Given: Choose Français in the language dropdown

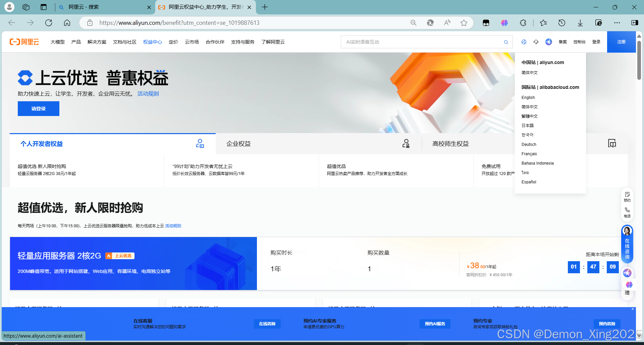Looking at the screenshot, I should [x=529, y=154].
